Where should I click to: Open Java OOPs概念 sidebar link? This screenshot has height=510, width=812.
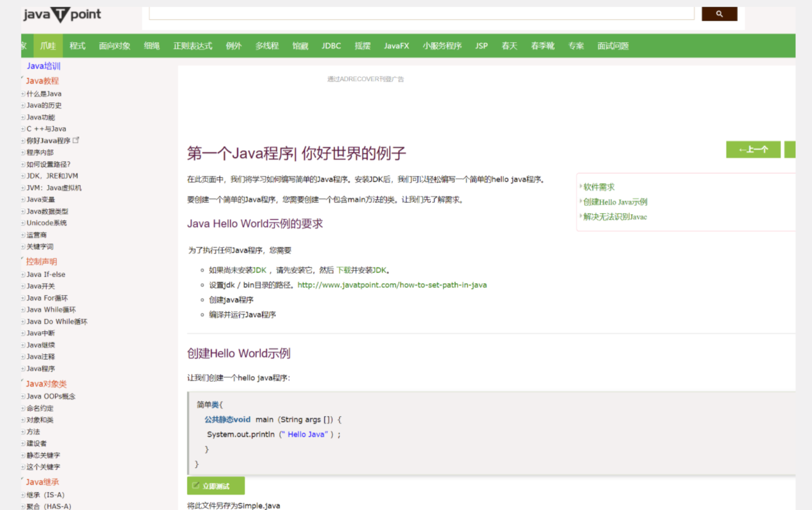pyautogui.click(x=51, y=396)
